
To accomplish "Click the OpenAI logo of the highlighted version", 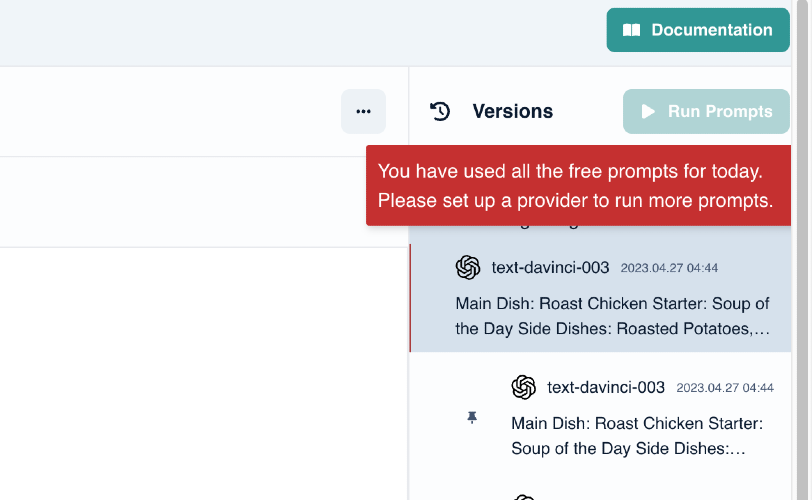I will [468, 268].
